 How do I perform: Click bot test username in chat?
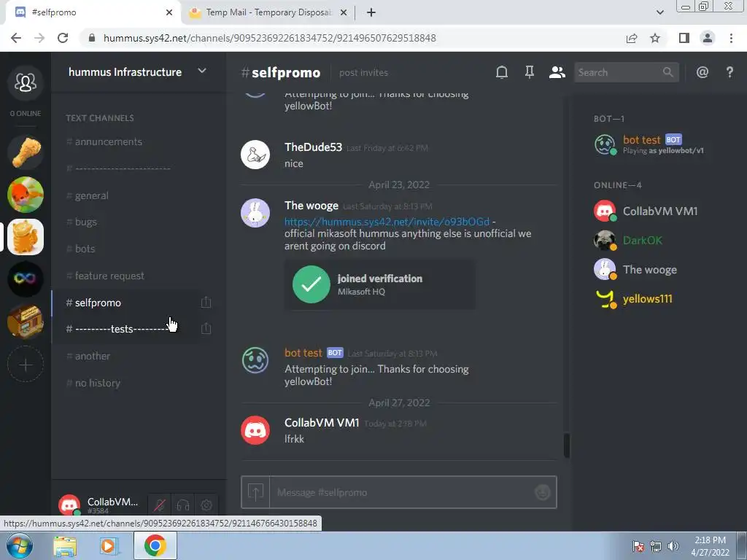click(303, 353)
